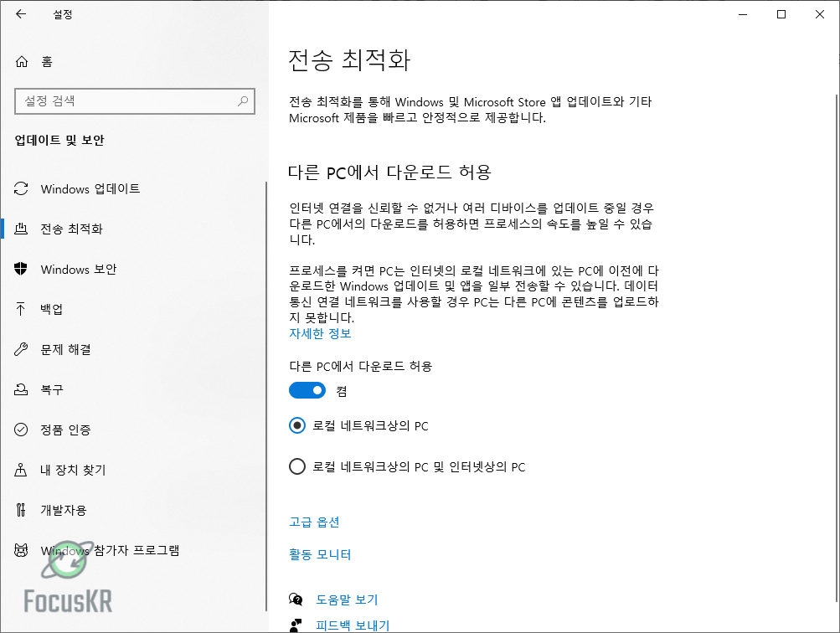
Task: Click the Windows 보안 shield icon
Action: 21,269
